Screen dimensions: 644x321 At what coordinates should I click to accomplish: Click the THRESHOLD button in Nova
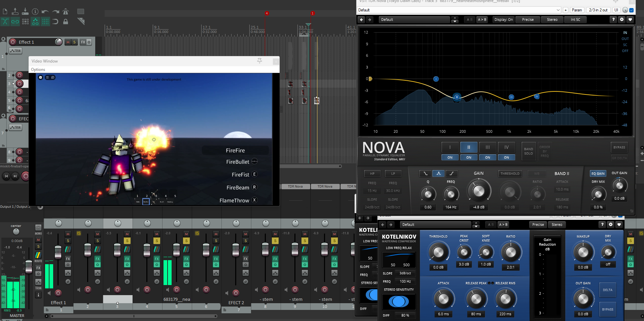click(510, 173)
